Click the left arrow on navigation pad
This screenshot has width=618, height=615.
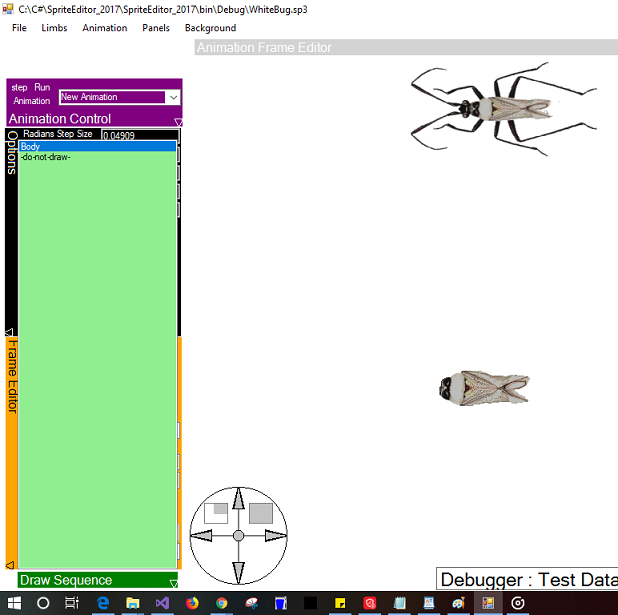tap(201, 535)
